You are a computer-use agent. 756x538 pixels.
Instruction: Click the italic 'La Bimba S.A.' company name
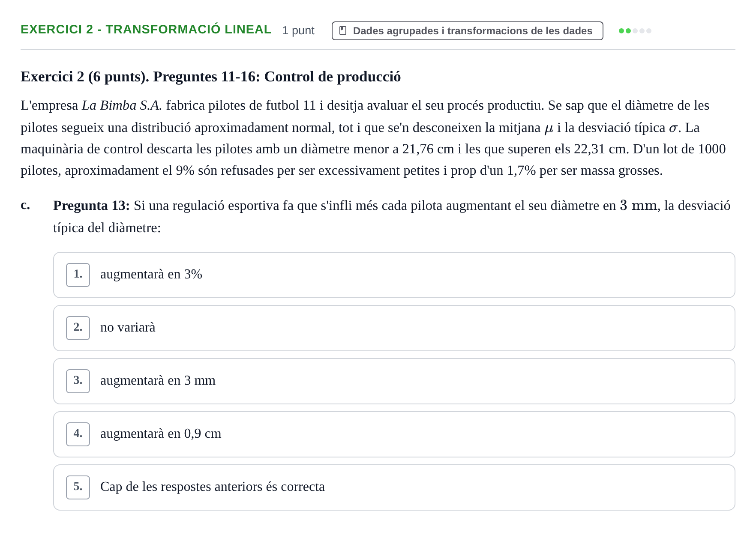click(x=122, y=105)
